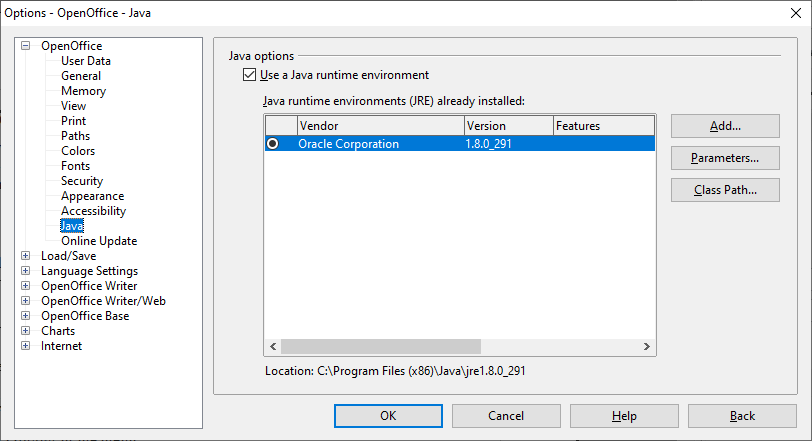
Task: Toggle Use a Java runtime environment
Action: click(250, 75)
